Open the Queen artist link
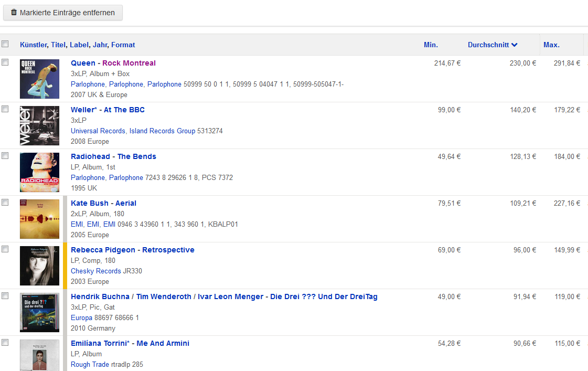 (83, 63)
